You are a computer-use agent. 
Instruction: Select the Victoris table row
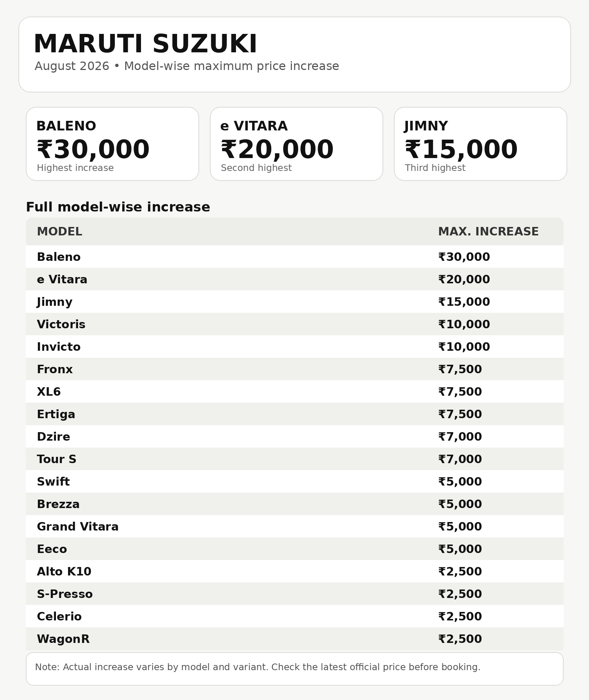click(x=294, y=324)
